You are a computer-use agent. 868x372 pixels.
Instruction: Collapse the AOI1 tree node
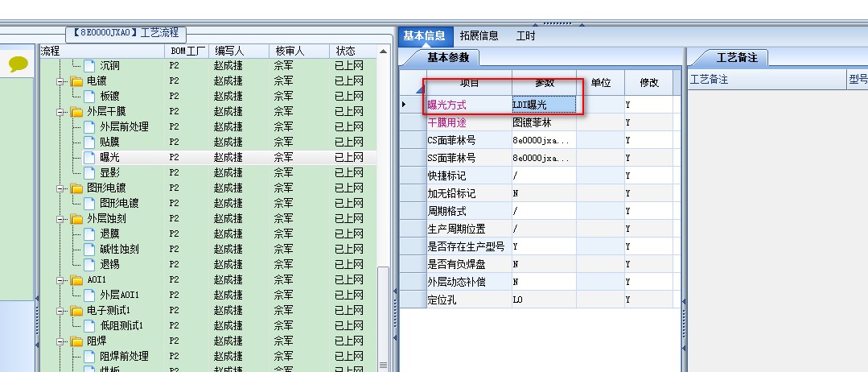click(60, 280)
